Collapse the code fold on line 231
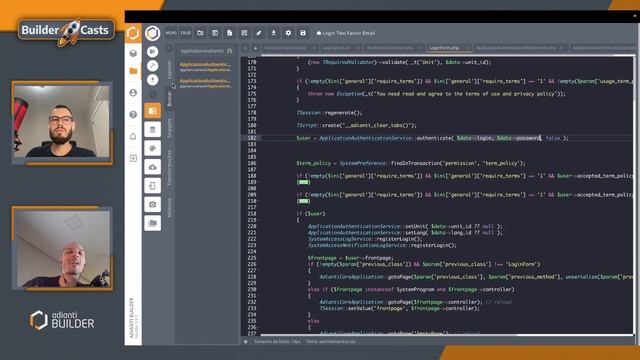 click(x=258, y=296)
